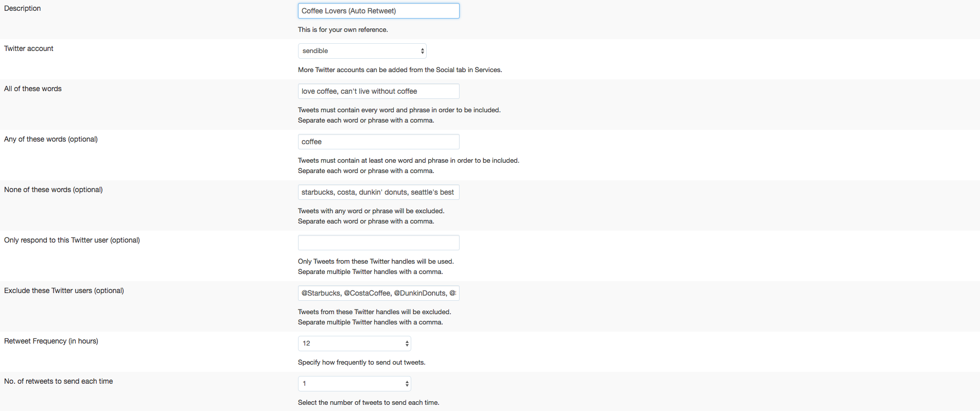Click the 'Only respond to this Twitter user (optional)' label
980x411 pixels.
[x=72, y=240]
